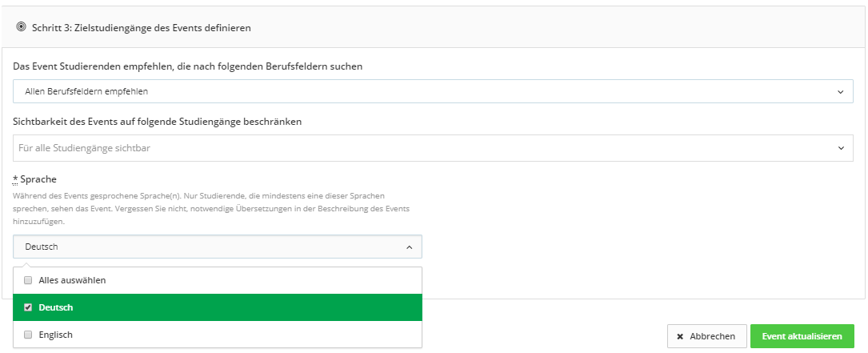
Task: Select the 'Englisch' option label
Action: pyautogui.click(x=55, y=335)
